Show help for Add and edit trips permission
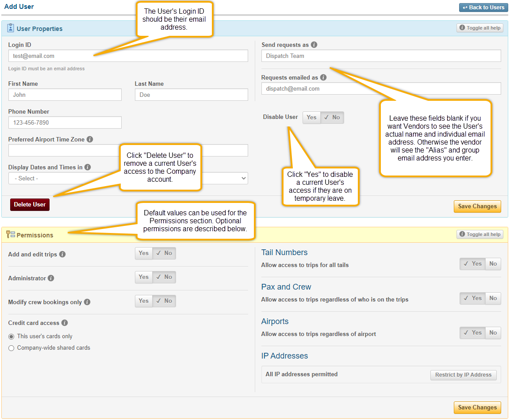The height and width of the screenshot is (420, 510). 62,255
